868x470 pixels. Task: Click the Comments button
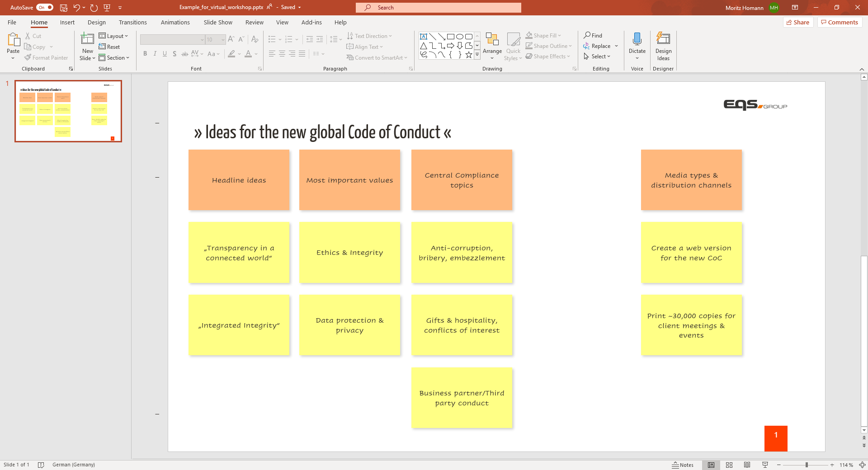click(x=840, y=22)
